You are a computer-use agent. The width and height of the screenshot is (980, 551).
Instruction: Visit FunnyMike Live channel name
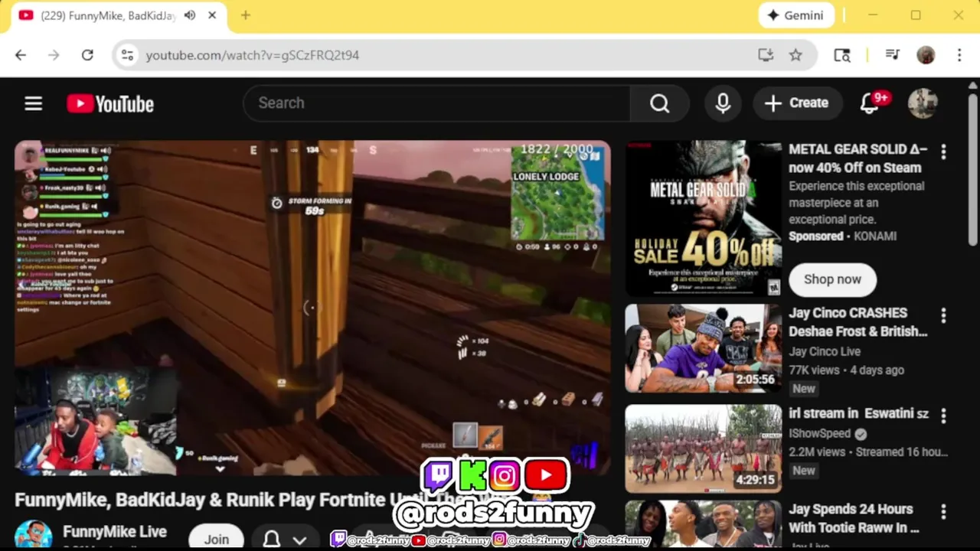tap(115, 531)
